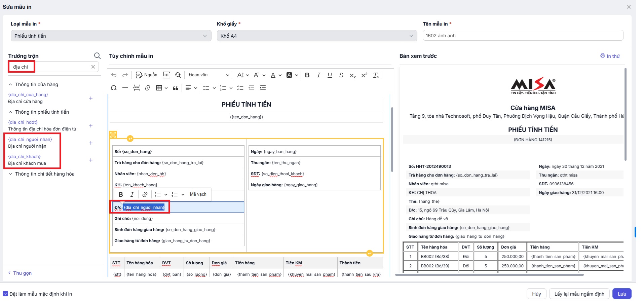The height and width of the screenshot is (301, 644).
Task: Underline the selected text
Action: pyautogui.click(x=330, y=75)
